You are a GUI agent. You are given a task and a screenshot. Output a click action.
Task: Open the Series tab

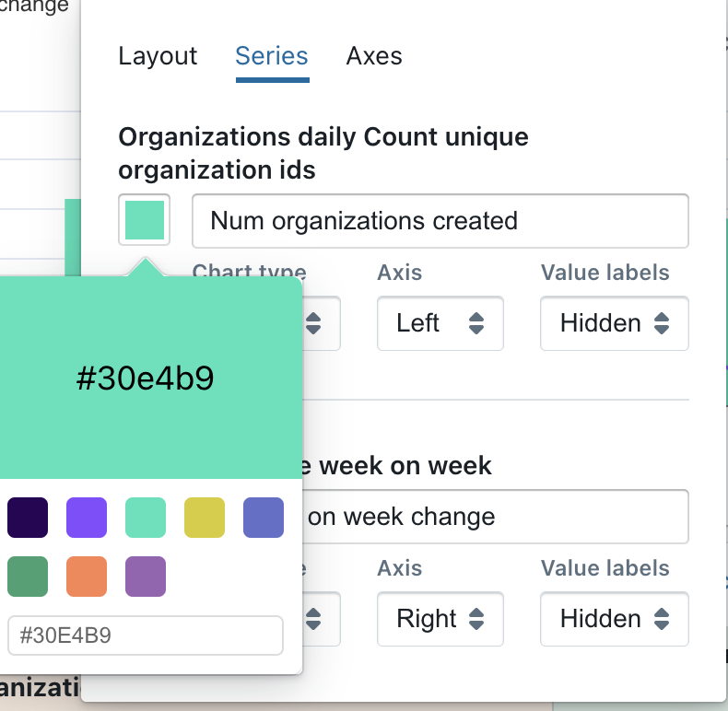[272, 56]
